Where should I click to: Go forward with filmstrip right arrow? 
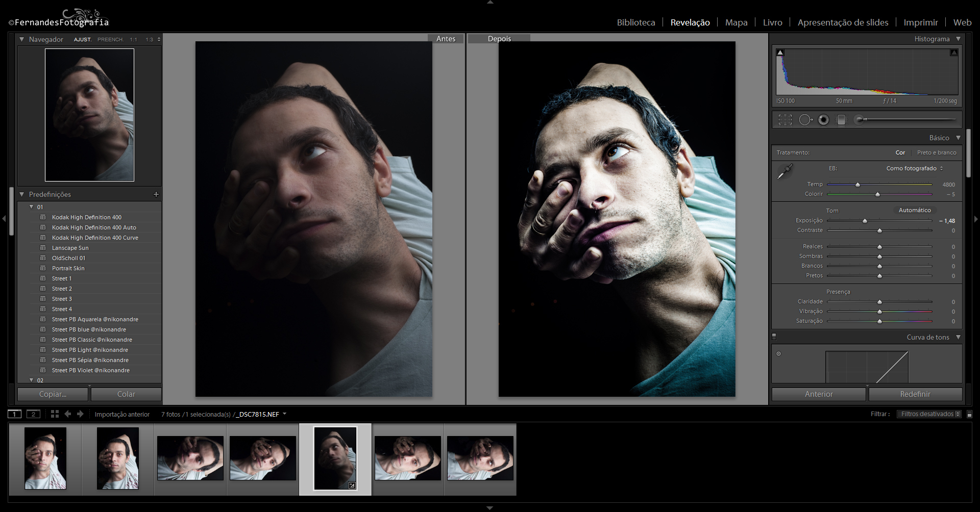(x=80, y=414)
